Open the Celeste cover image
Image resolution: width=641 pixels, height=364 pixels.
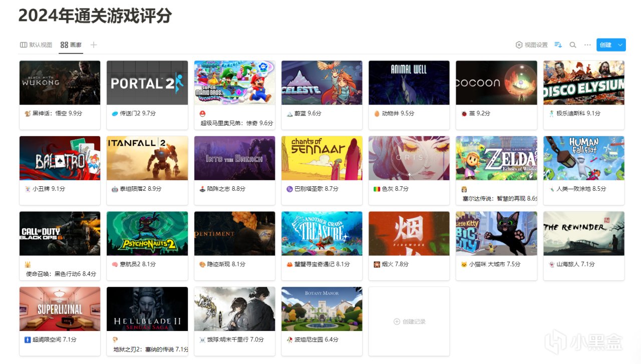click(x=322, y=83)
